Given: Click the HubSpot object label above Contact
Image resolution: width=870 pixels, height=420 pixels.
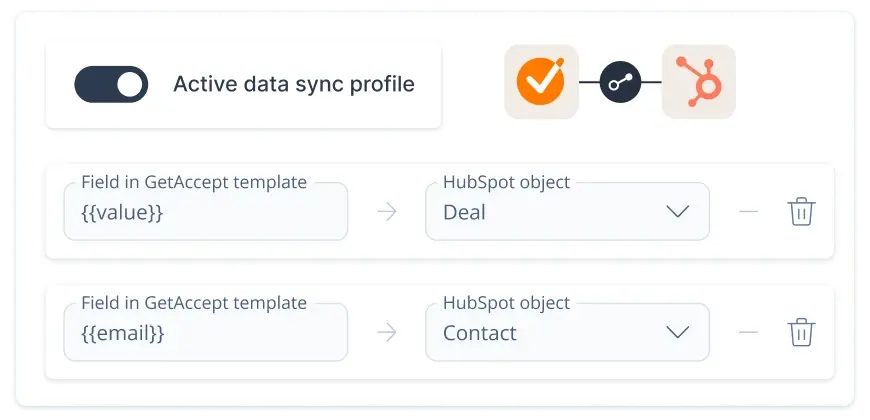Looking at the screenshot, I should (x=506, y=303).
